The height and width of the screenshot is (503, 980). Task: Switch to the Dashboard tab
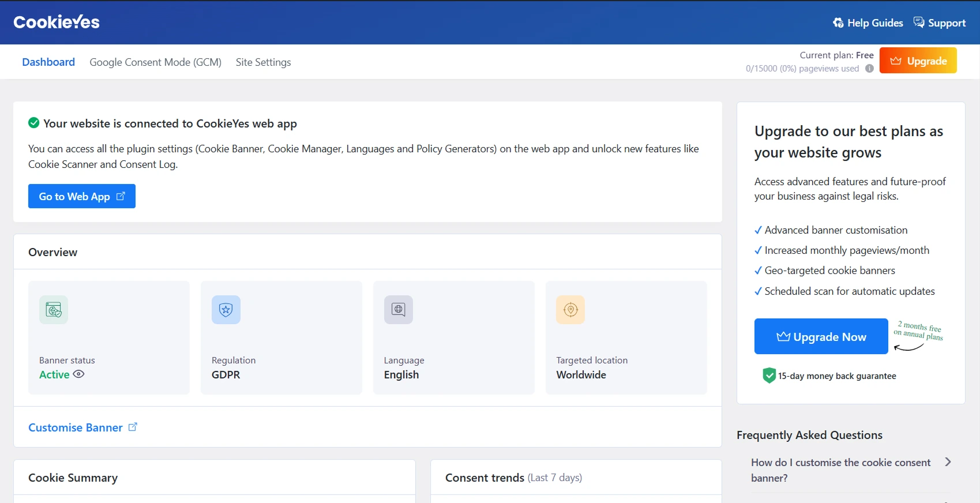coord(48,62)
